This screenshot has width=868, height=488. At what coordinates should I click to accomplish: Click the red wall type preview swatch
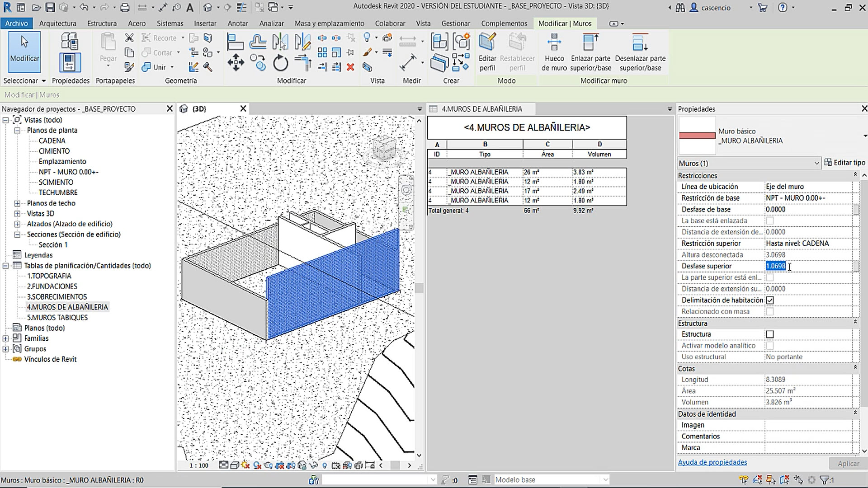[697, 136]
